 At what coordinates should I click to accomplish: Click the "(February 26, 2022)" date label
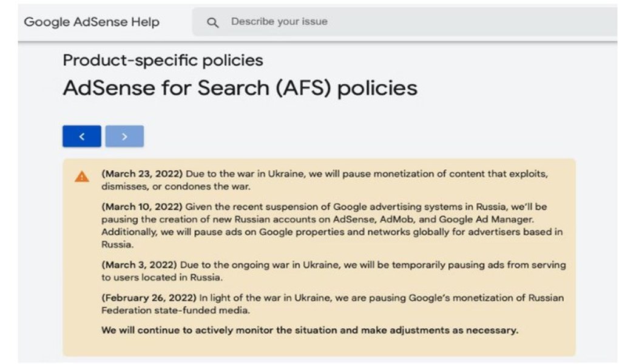tap(149, 298)
